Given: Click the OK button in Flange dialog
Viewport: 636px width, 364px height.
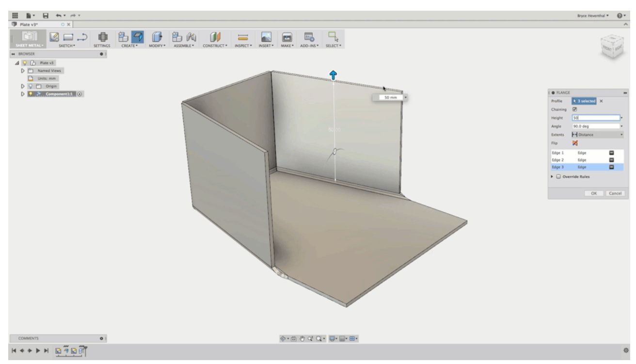Looking at the screenshot, I should click(x=595, y=194).
